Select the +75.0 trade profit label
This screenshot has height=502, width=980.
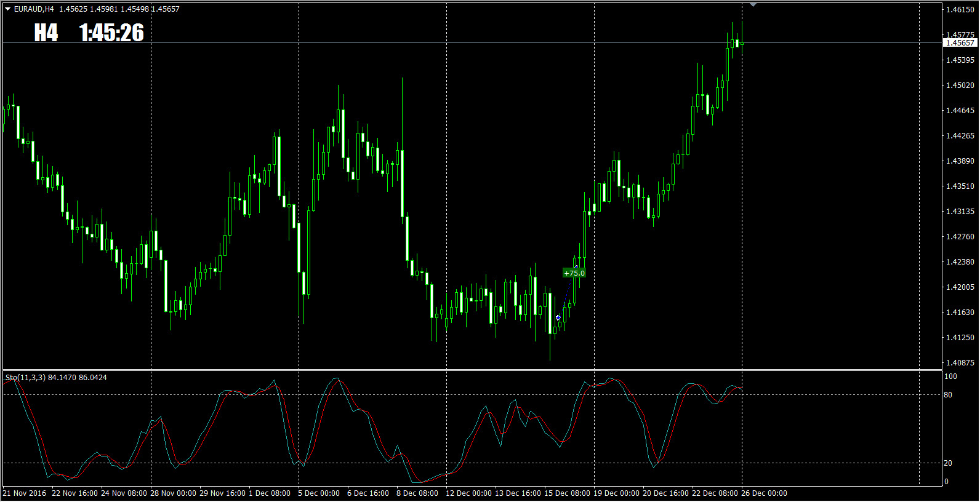point(574,273)
